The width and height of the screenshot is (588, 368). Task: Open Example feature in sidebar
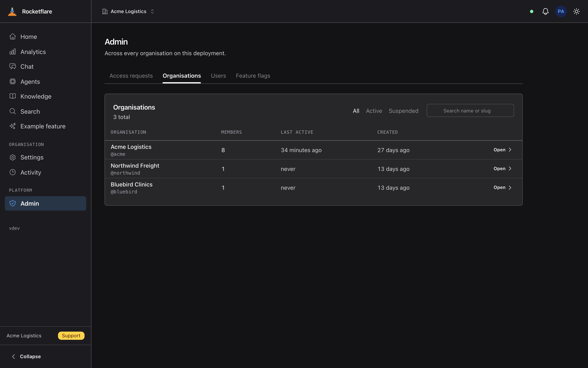[x=46, y=126]
